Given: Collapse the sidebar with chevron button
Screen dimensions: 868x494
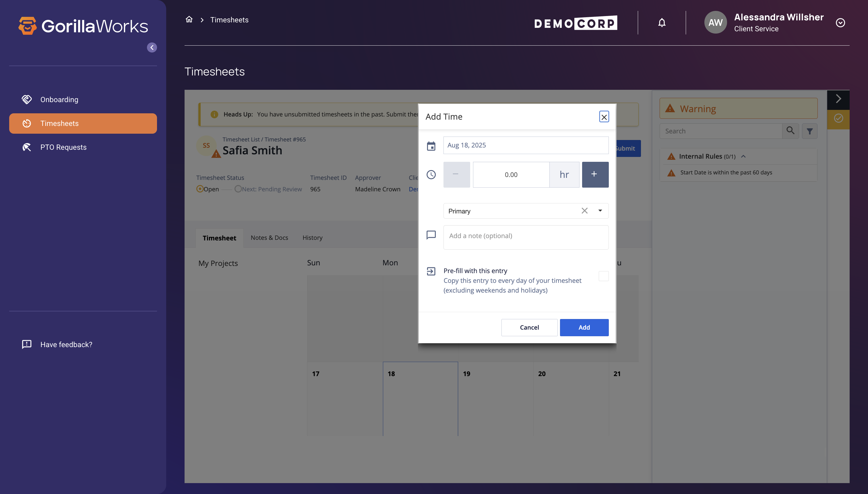Looking at the screenshot, I should click(152, 48).
